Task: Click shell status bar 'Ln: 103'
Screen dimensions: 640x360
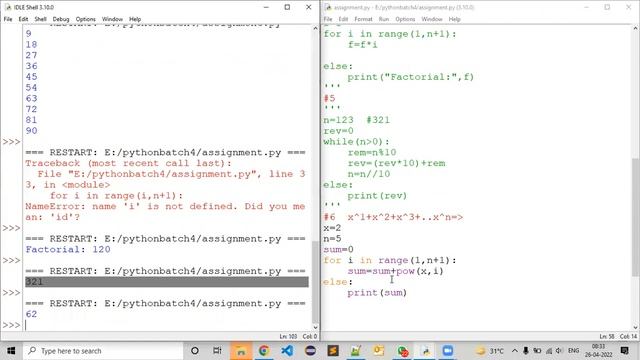Action: point(288,336)
